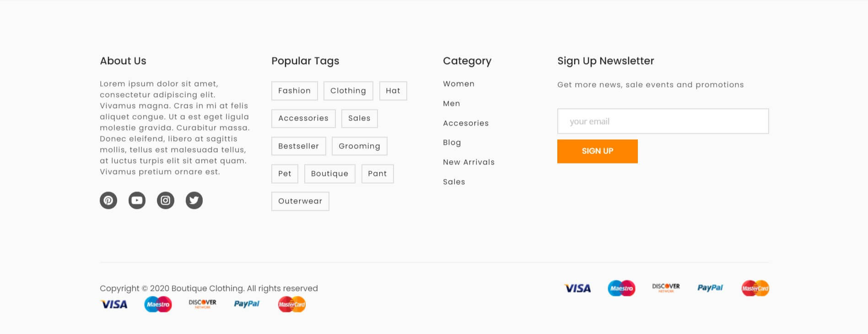
Task: Go to the New Arrivals category
Action: click(x=469, y=162)
